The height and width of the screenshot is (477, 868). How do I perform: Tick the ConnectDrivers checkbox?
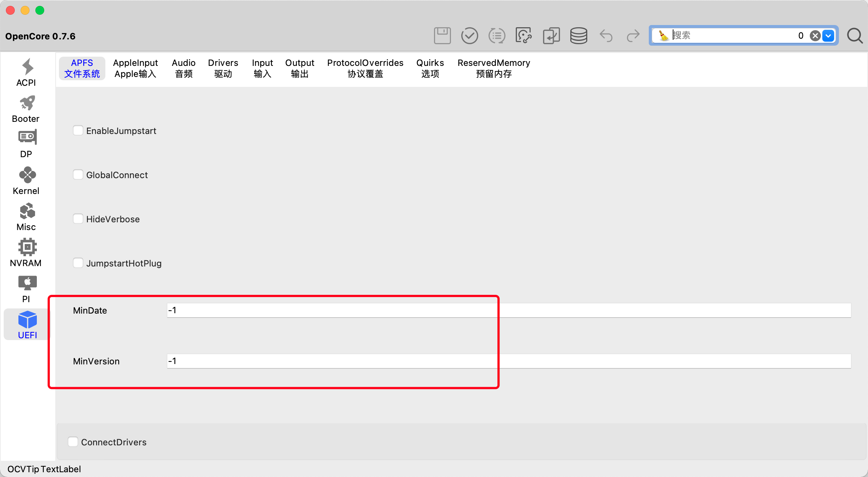tap(73, 442)
